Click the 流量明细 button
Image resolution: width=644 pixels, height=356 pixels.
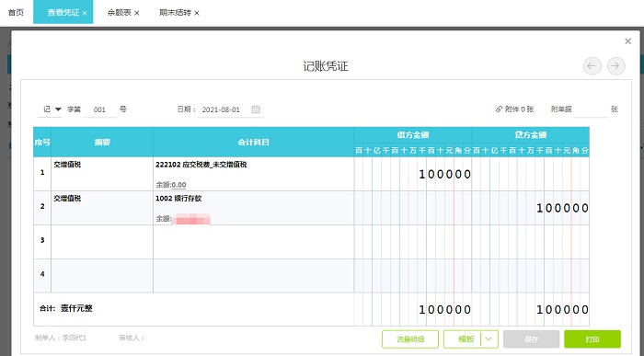410,339
